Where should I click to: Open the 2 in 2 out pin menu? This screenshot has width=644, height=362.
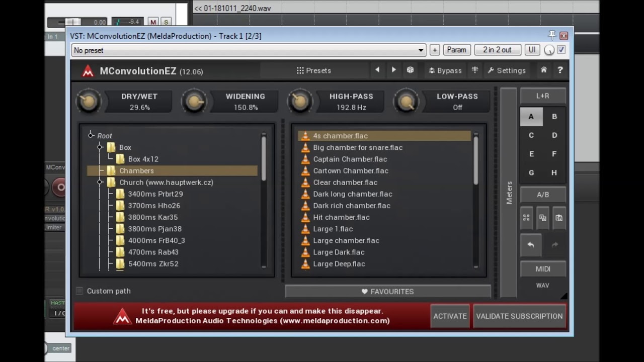(497, 50)
